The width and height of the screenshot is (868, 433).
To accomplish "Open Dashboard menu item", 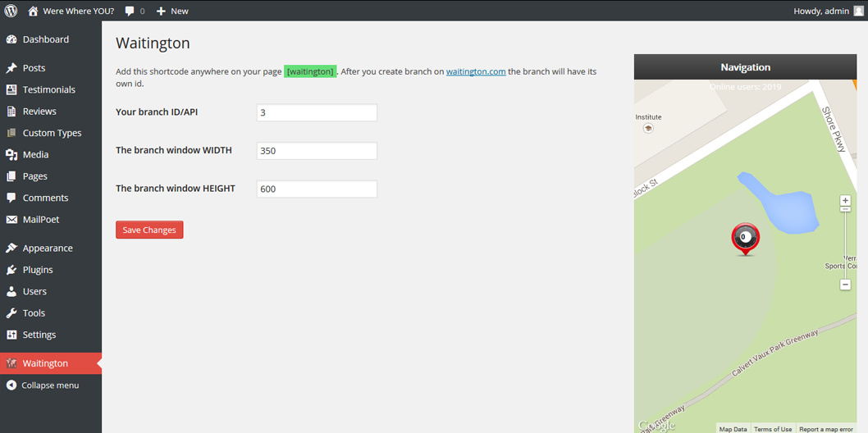I will tap(45, 39).
